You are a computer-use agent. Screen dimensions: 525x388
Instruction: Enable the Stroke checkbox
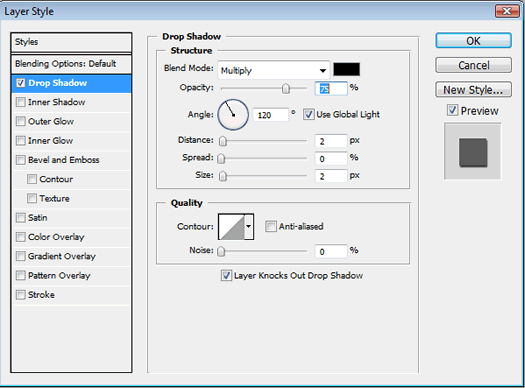tap(21, 295)
